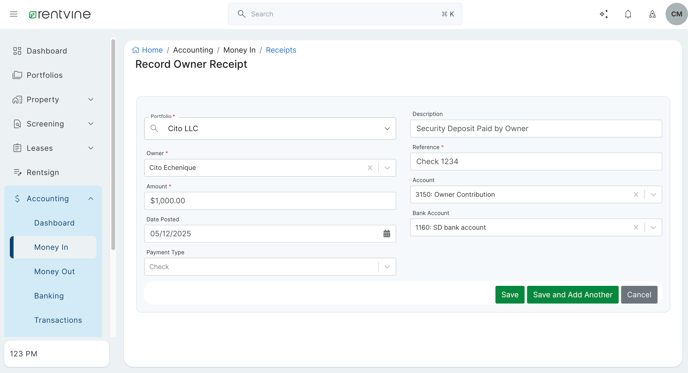The width and height of the screenshot is (688, 373).
Task: Select Money Out submenu item
Action: coord(54,272)
